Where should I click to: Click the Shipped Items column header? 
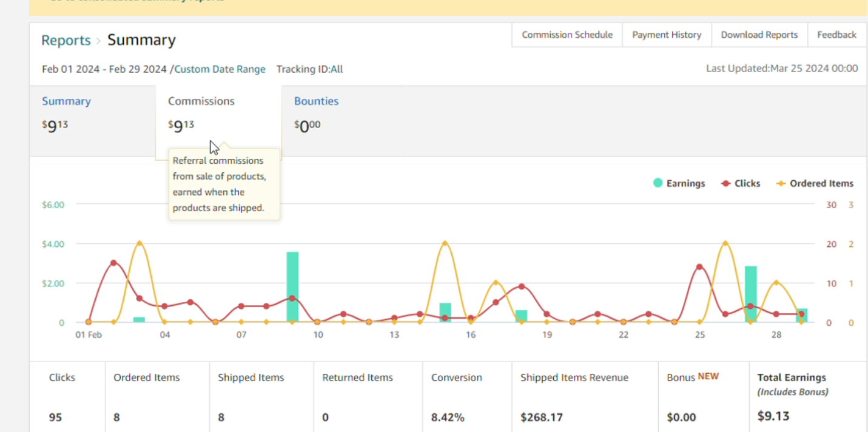pyautogui.click(x=251, y=377)
